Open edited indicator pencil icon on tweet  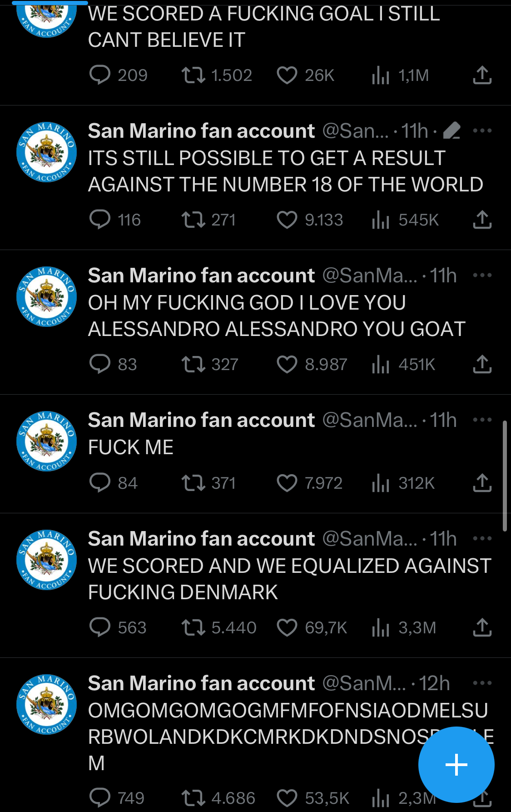pyautogui.click(x=452, y=131)
